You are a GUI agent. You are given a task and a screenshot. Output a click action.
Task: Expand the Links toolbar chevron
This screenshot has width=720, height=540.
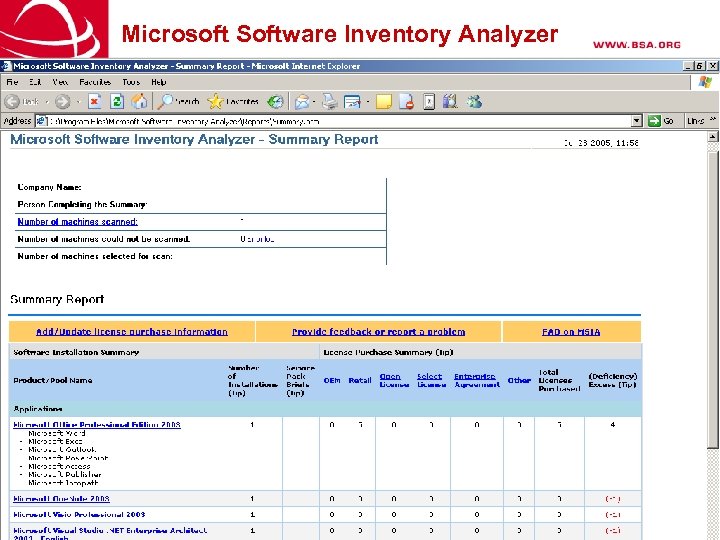(x=713, y=119)
